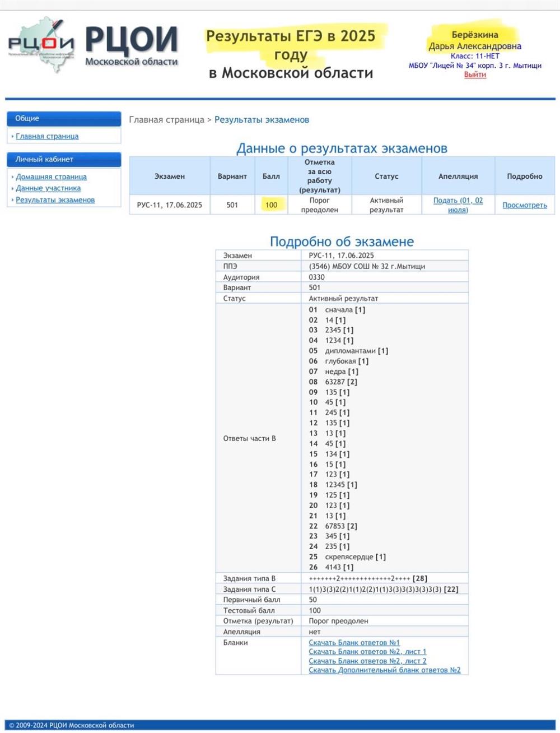Image resolution: width=560 pixels, height=733 pixels.
Task: Download Бланк ответов №1
Action: click(354, 643)
